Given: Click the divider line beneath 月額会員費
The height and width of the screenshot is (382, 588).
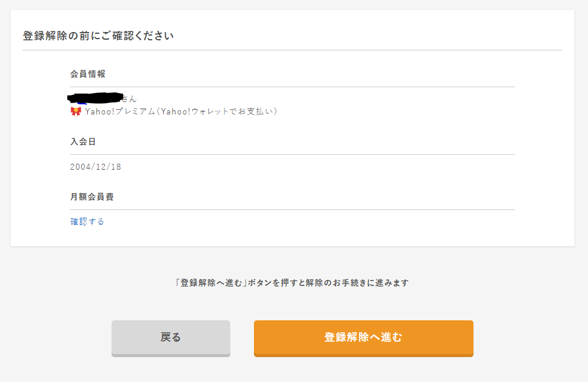Looking at the screenshot, I should tap(293, 209).
